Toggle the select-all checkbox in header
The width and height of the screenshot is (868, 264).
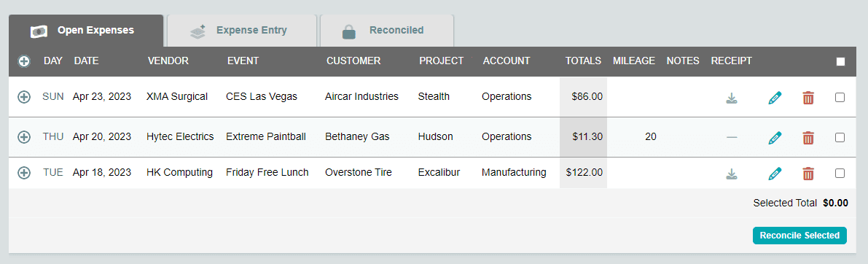tap(841, 62)
